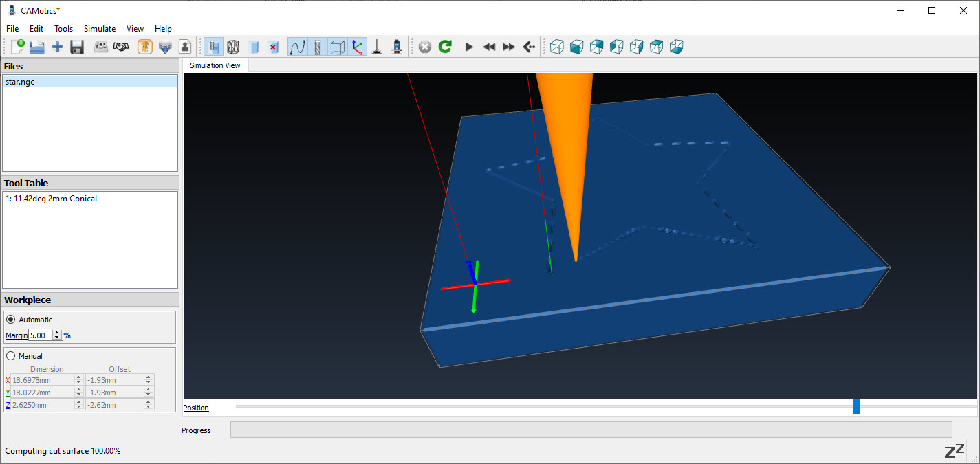Open the Tools menu
980x464 pixels.
tap(63, 29)
